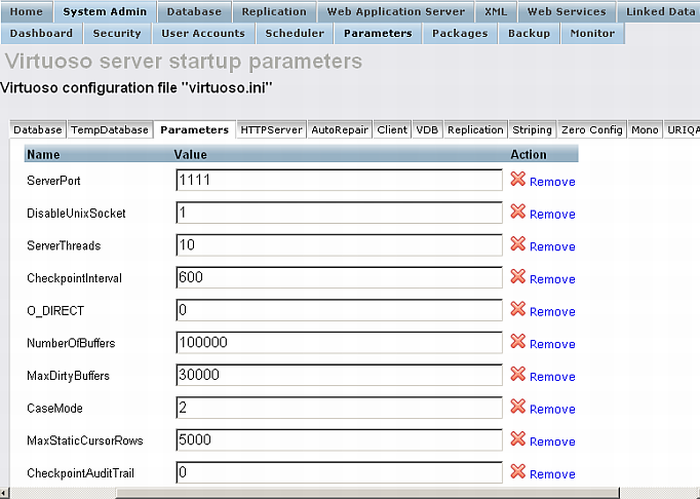Image resolution: width=700 pixels, height=499 pixels.
Task: Select the Parameters config section tab
Action: (x=195, y=130)
